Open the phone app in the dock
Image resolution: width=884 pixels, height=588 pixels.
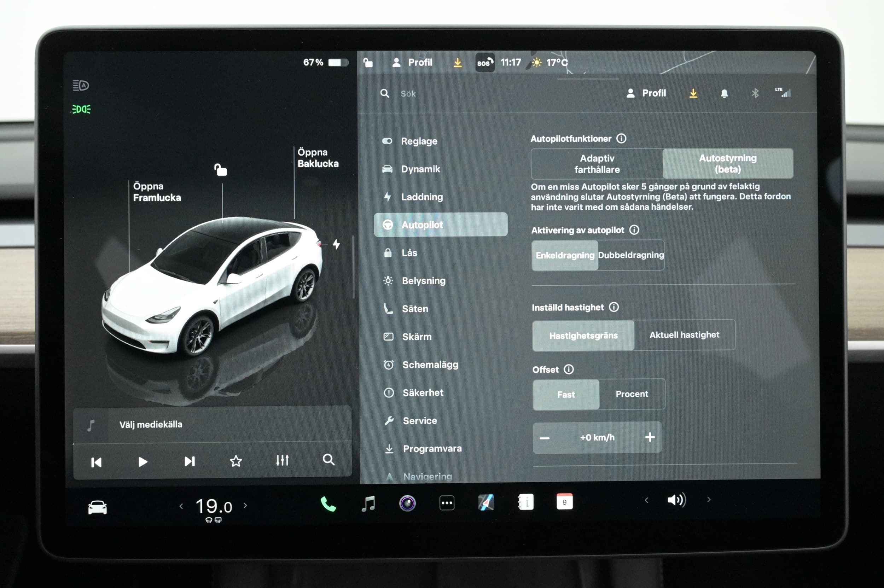click(x=328, y=504)
